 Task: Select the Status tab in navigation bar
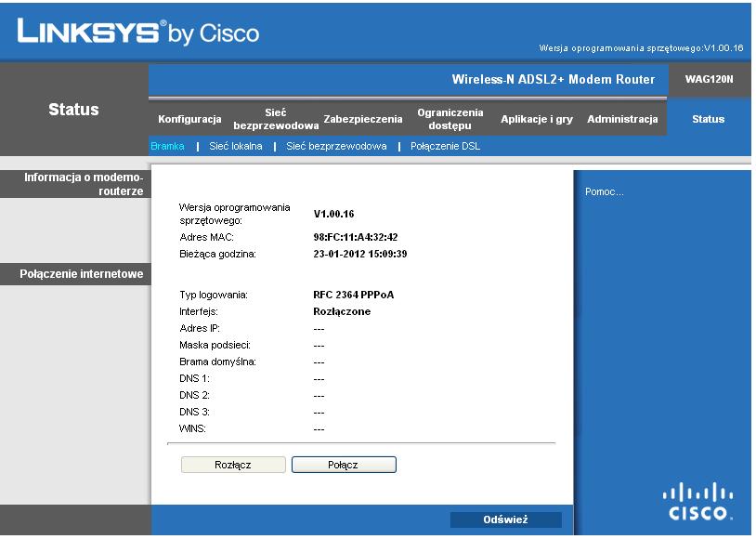click(708, 119)
